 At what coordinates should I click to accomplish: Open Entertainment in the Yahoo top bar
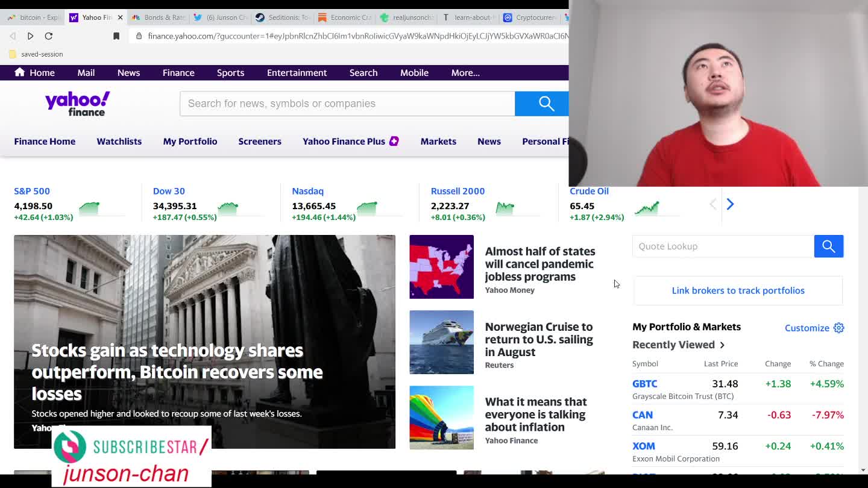(x=297, y=73)
